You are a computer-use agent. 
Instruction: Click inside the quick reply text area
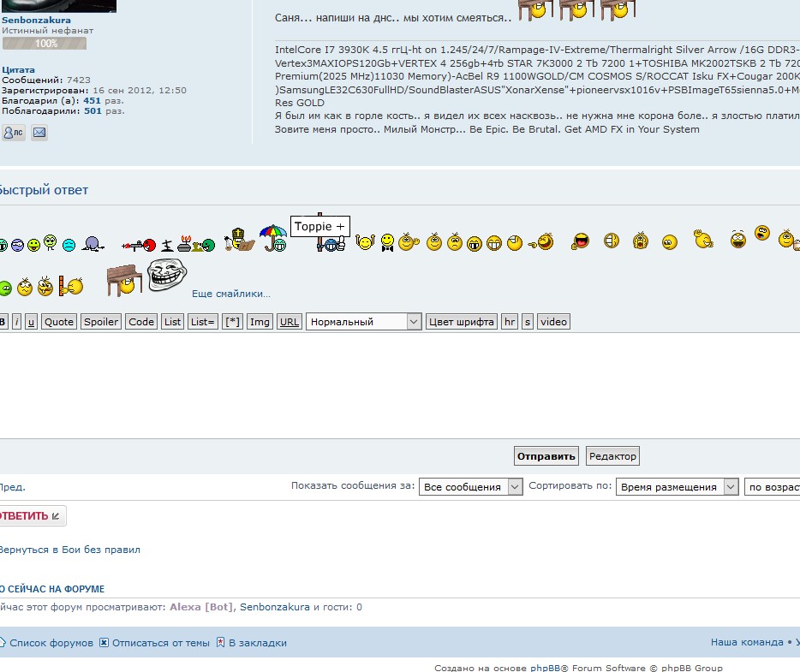coord(394,384)
